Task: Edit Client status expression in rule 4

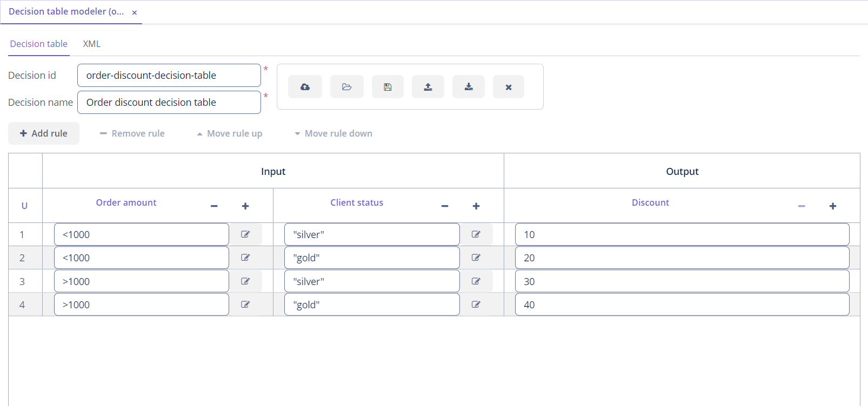Action: 476,304
